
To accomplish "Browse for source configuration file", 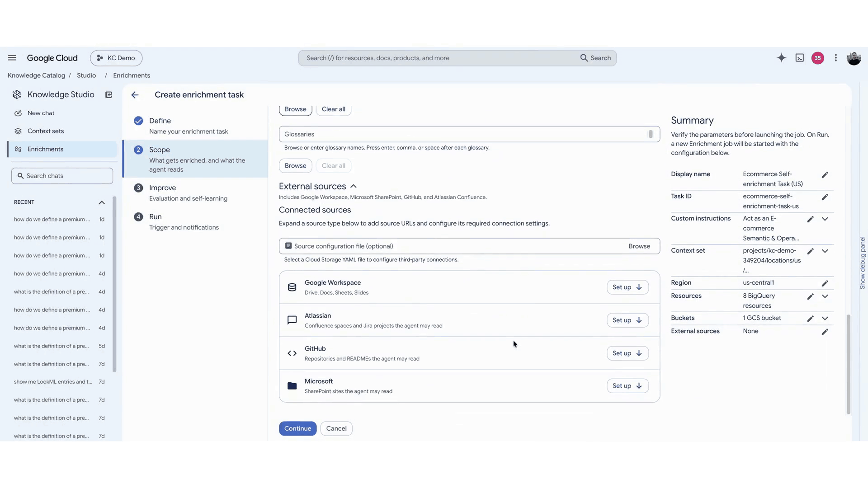I will point(639,246).
